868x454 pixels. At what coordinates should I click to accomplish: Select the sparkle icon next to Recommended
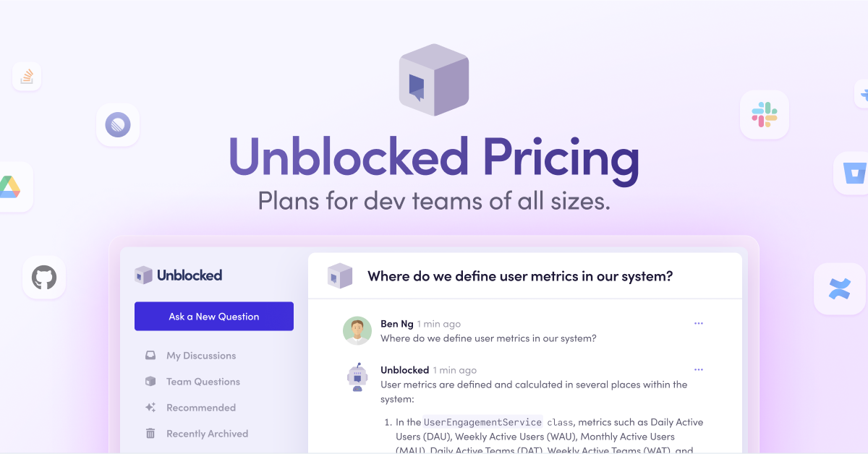(150, 407)
